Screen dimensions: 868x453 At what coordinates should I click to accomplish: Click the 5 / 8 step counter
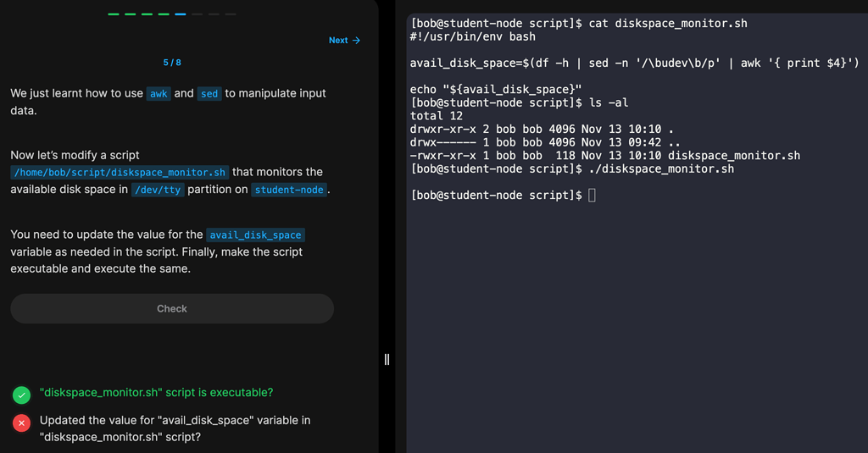click(172, 63)
